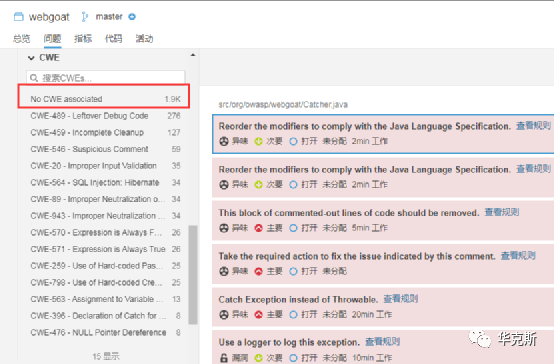Filter by CWE-571 Expression is Always True
The image size is (554, 364).
[105, 249]
